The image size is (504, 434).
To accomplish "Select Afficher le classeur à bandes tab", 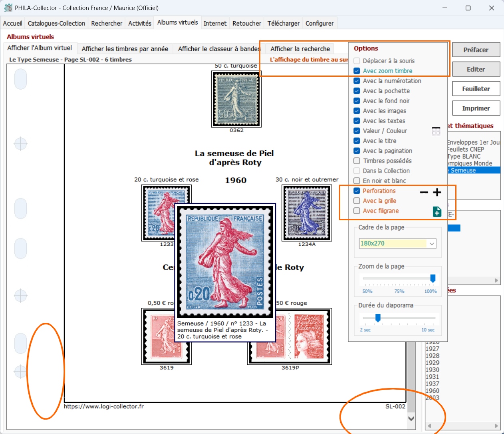I will pyautogui.click(x=219, y=49).
